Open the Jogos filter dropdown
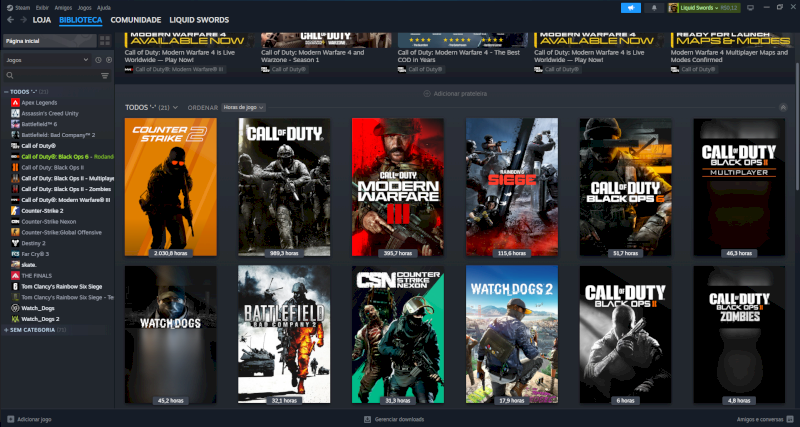800x427 pixels. pyautogui.click(x=47, y=60)
